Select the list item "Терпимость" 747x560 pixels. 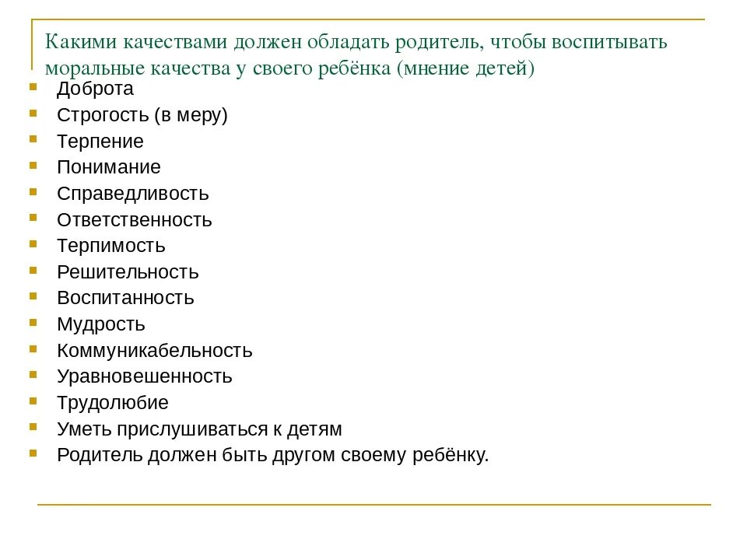pyautogui.click(x=111, y=247)
